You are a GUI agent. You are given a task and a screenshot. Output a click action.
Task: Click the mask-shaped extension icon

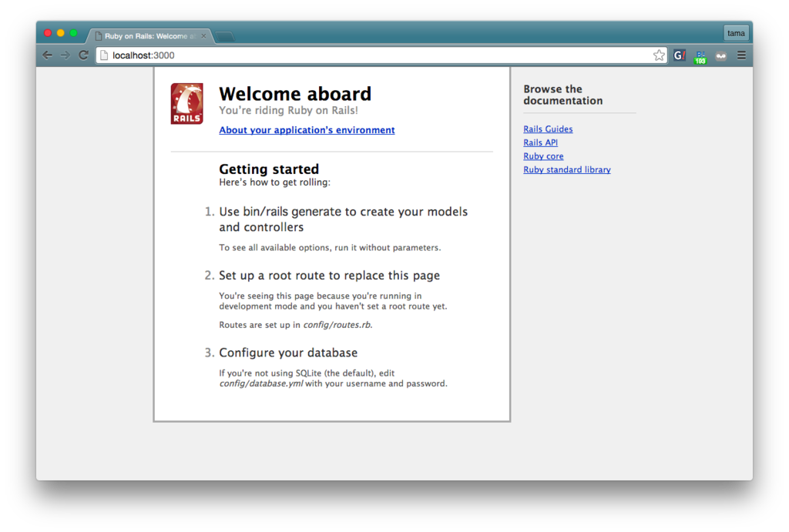tap(721, 55)
